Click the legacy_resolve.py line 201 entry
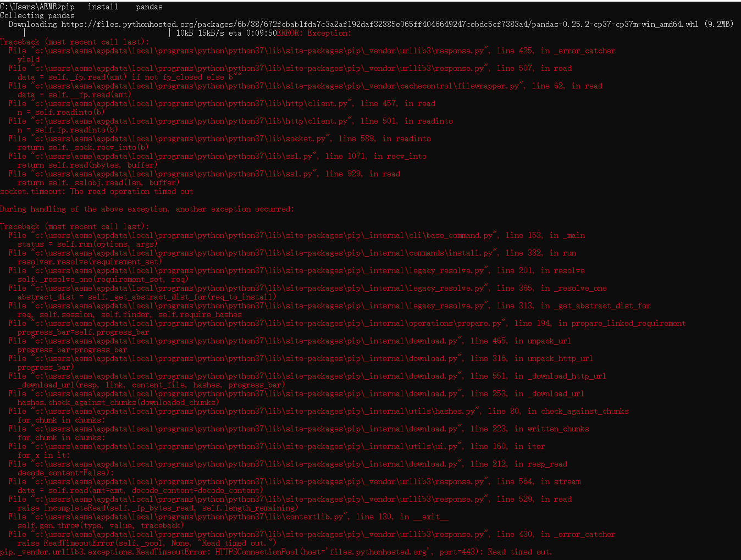This screenshot has height=560, width=741. click(x=297, y=270)
